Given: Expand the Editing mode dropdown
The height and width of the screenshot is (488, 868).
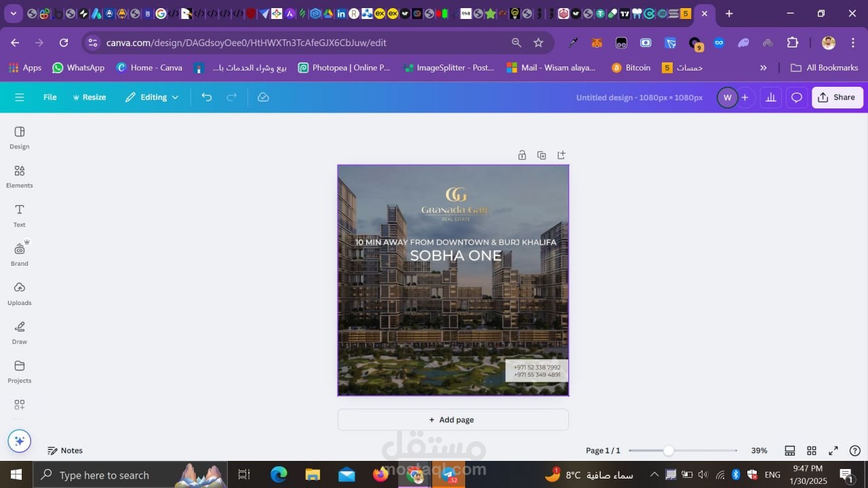Looking at the screenshot, I should [x=152, y=98].
